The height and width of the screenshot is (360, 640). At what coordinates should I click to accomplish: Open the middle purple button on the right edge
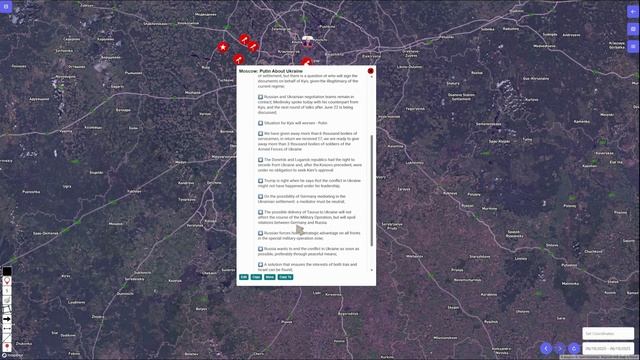633,29
